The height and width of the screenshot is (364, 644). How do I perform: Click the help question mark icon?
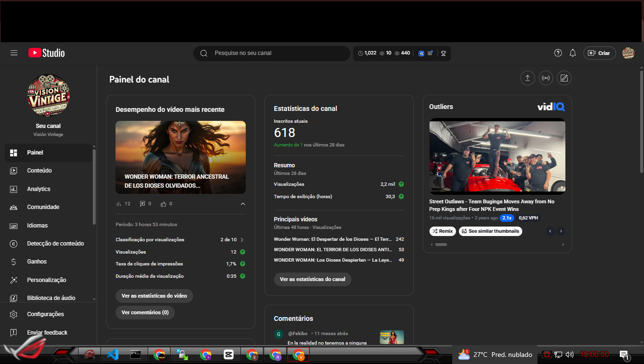click(558, 53)
